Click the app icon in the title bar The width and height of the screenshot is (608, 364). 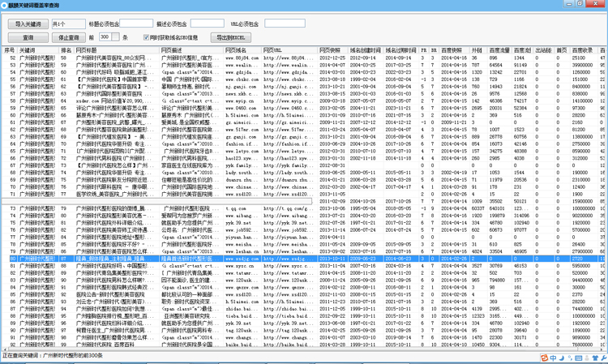click(x=4, y=6)
